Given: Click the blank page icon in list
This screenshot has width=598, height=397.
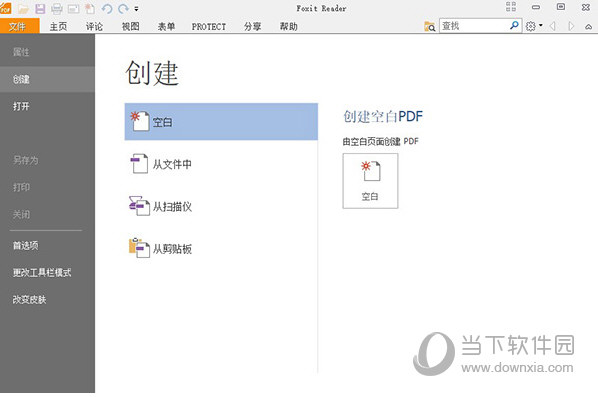Looking at the screenshot, I should pyautogui.click(x=139, y=121).
